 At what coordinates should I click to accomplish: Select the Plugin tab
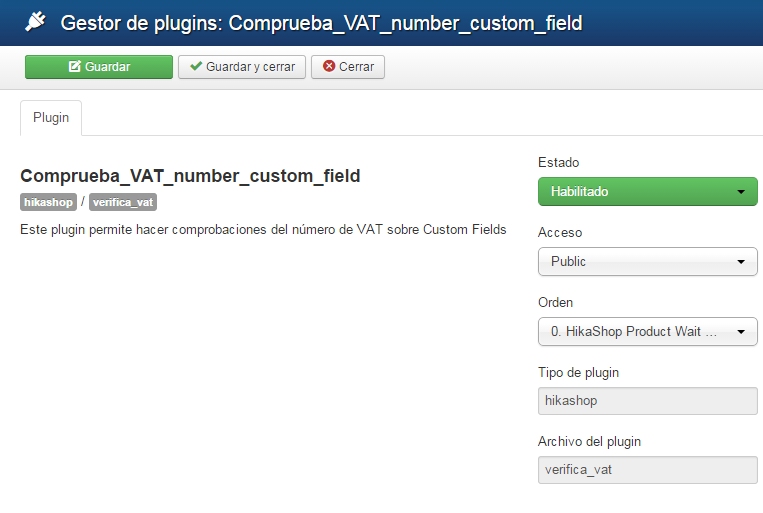point(51,117)
